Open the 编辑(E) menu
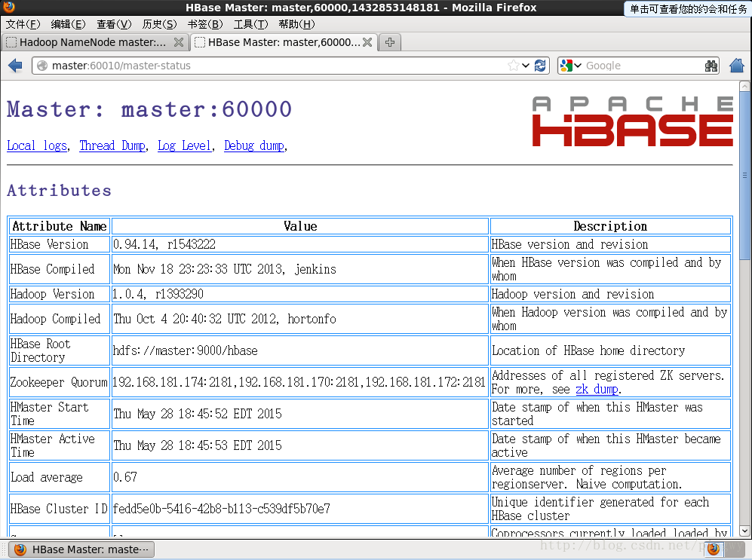 (68, 24)
